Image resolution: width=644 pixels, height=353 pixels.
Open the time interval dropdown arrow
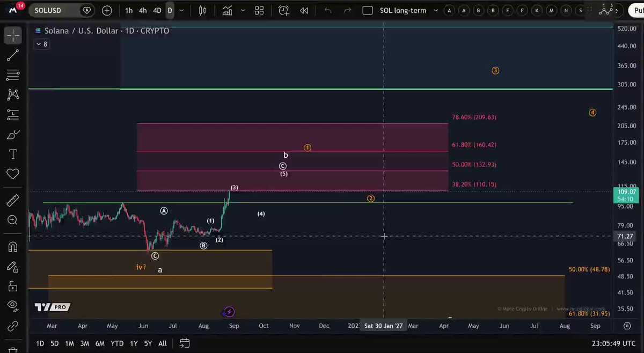[182, 10]
